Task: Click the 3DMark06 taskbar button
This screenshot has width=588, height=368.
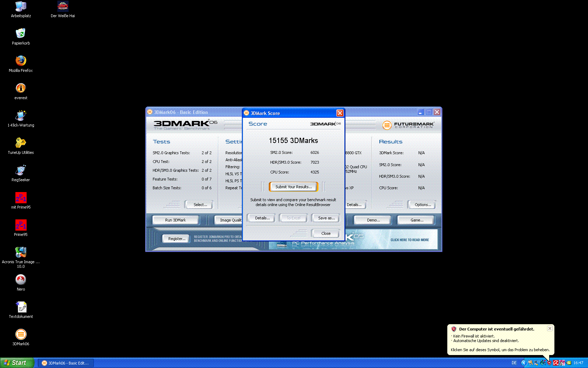Action: pyautogui.click(x=66, y=363)
